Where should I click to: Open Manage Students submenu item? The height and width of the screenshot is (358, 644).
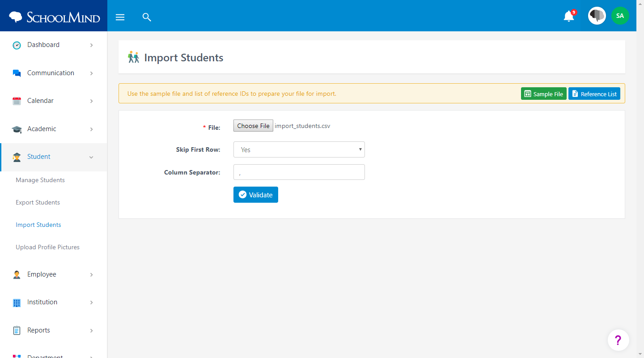tap(40, 180)
